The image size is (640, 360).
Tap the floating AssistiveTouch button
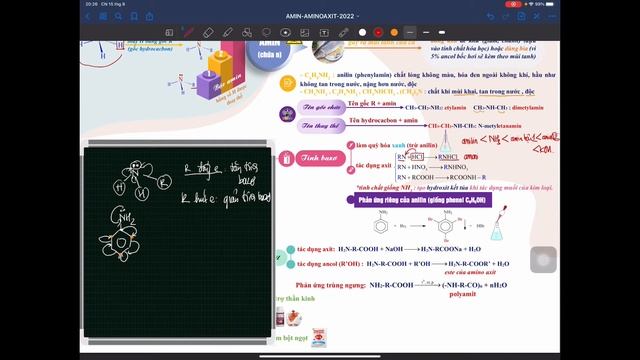pos(543,260)
